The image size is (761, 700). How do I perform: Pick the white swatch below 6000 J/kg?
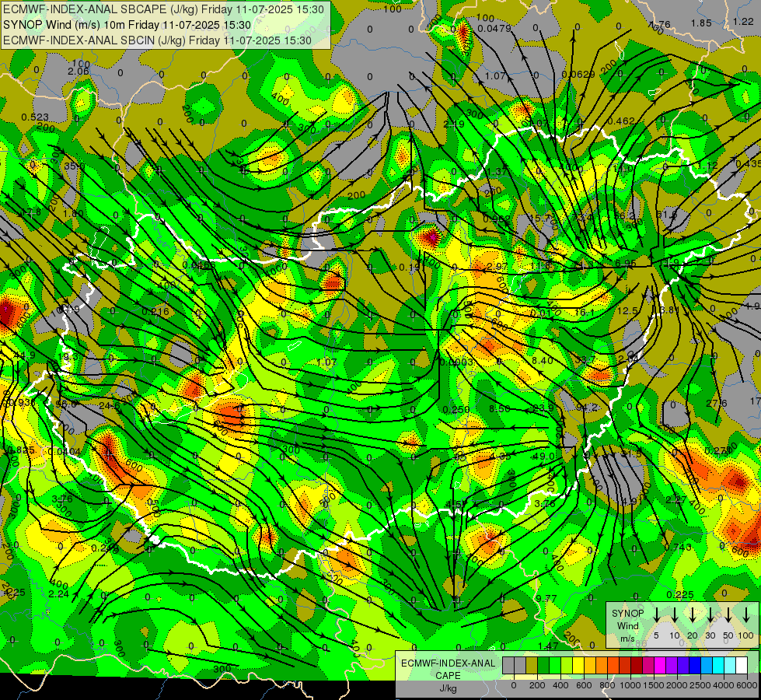point(741,665)
